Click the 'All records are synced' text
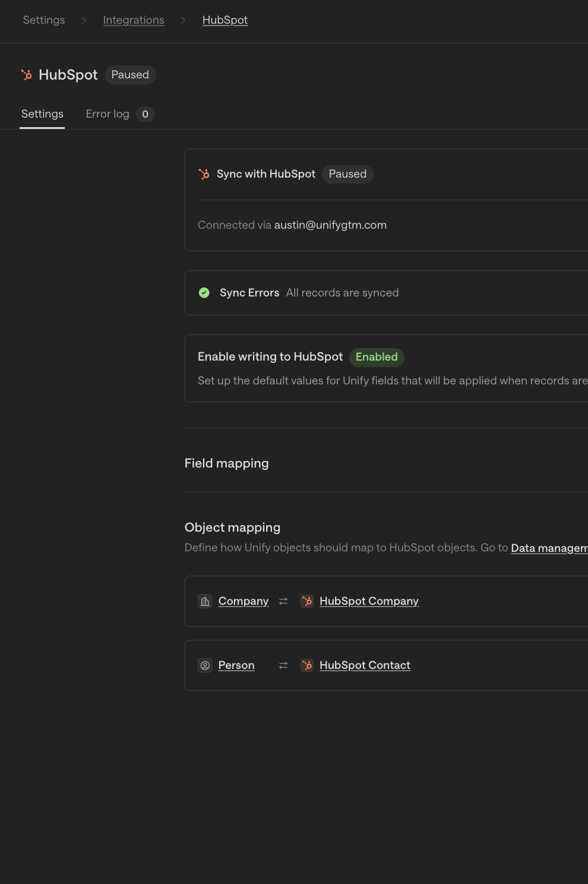The image size is (588, 884). point(342,293)
